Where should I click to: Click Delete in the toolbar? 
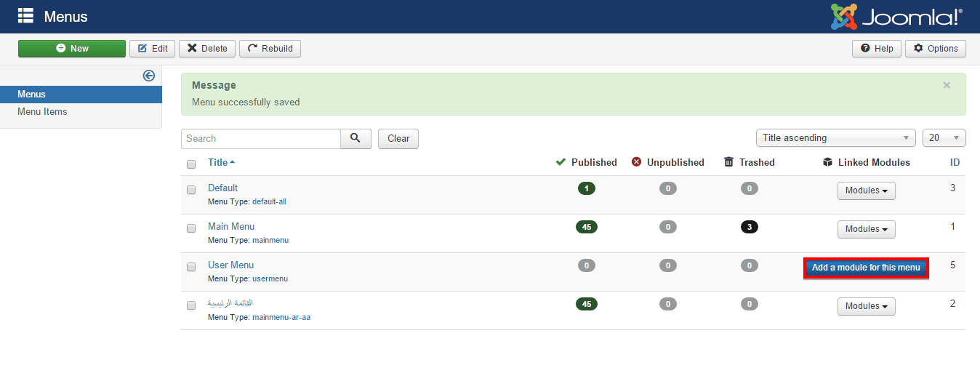coord(207,49)
